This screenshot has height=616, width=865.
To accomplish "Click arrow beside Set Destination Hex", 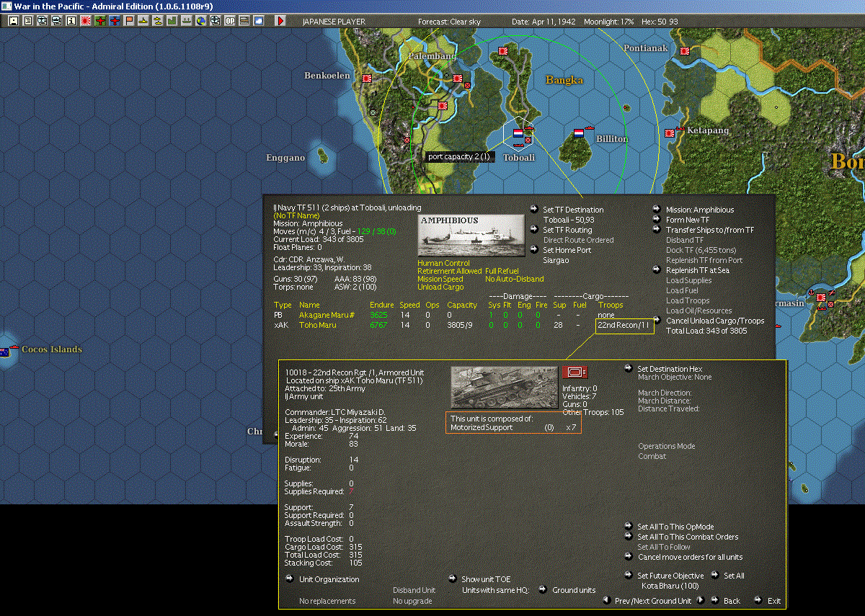I will [628, 369].
